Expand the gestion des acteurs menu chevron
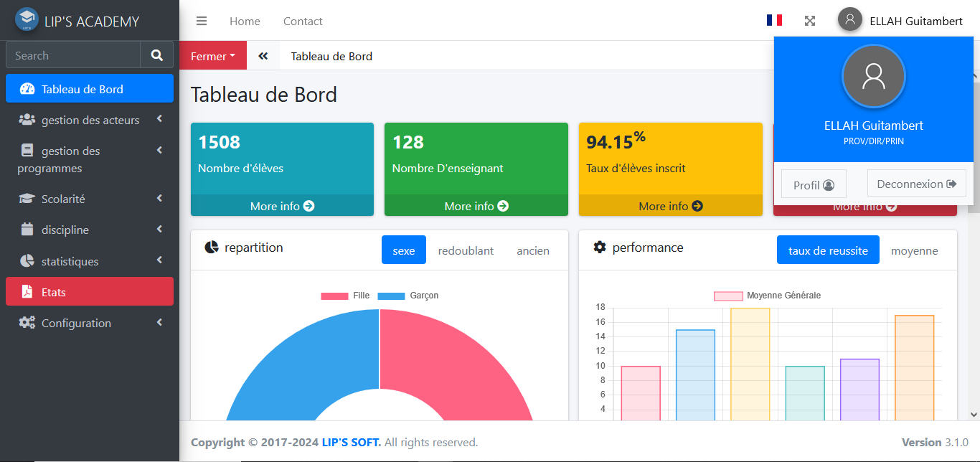The width and height of the screenshot is (980, 462). [159, 119]
